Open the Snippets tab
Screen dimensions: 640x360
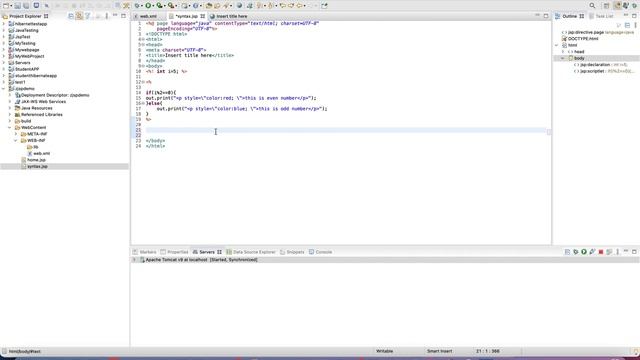pyautogui.click(x=292, y=252)
